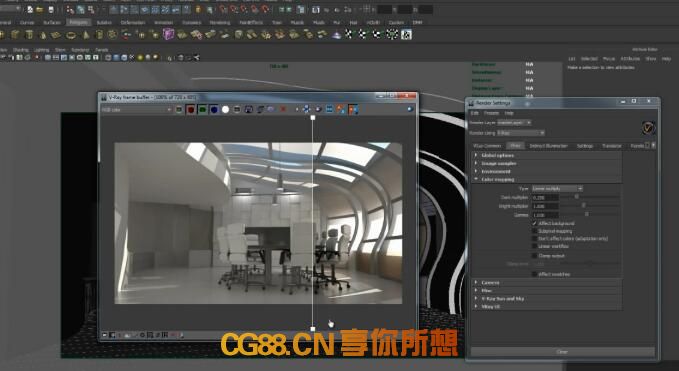Image resolution: width=679 pixels, height=371 pixels.
Task: Enable the Clamp output checkbox
Action: tap(534, 256)
